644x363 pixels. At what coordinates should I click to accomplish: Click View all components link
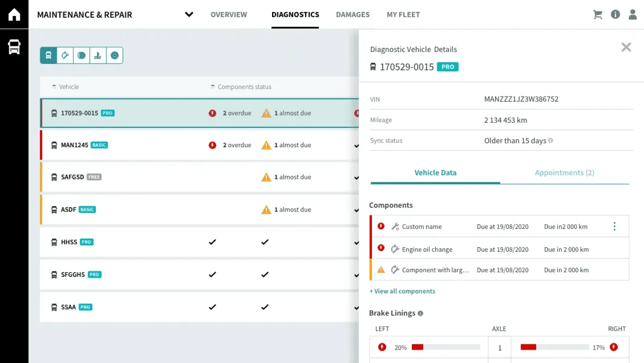(x=402, y=291)
